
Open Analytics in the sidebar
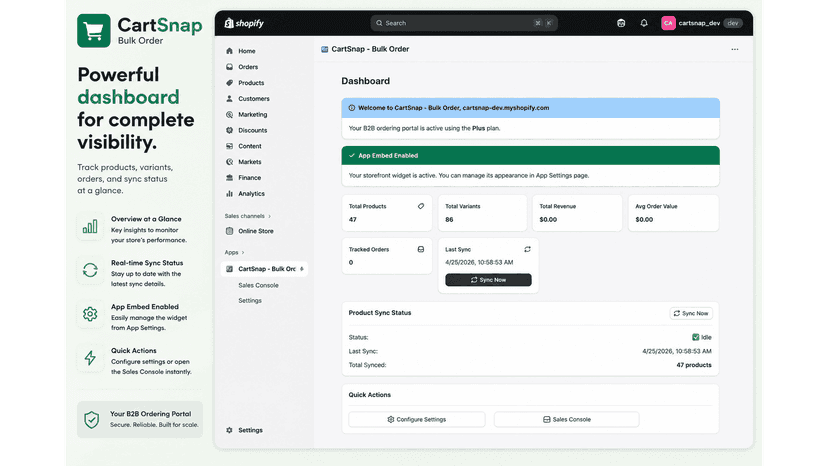pyautogui.click(x=251, y=194)
